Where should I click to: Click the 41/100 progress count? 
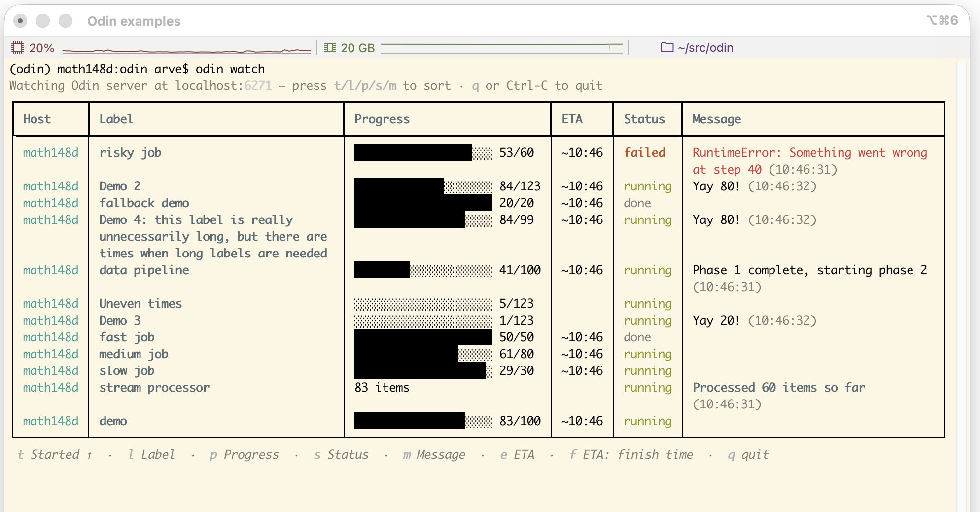click(520, 270)
